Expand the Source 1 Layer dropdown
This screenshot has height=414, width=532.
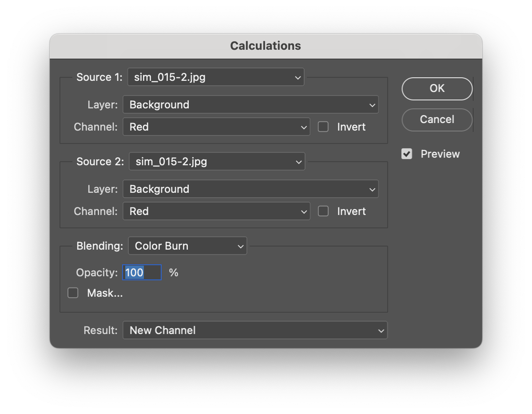[250, 104]
